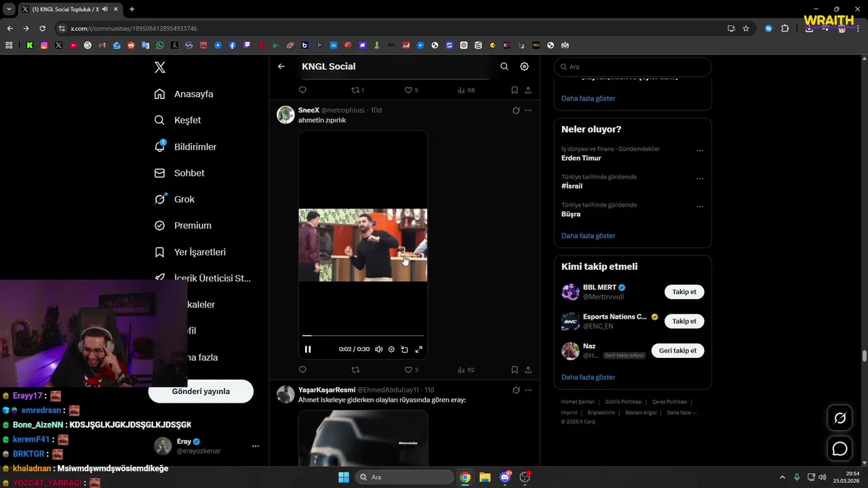Screen dimensions: 868x488
Task: View analytics showing 68 views
Action: (466, 89)
